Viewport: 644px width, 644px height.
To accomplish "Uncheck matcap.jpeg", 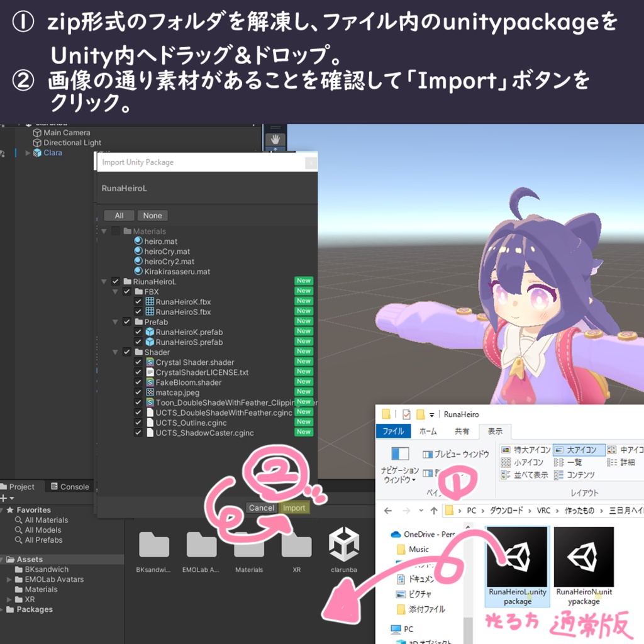I will point(138,392).
